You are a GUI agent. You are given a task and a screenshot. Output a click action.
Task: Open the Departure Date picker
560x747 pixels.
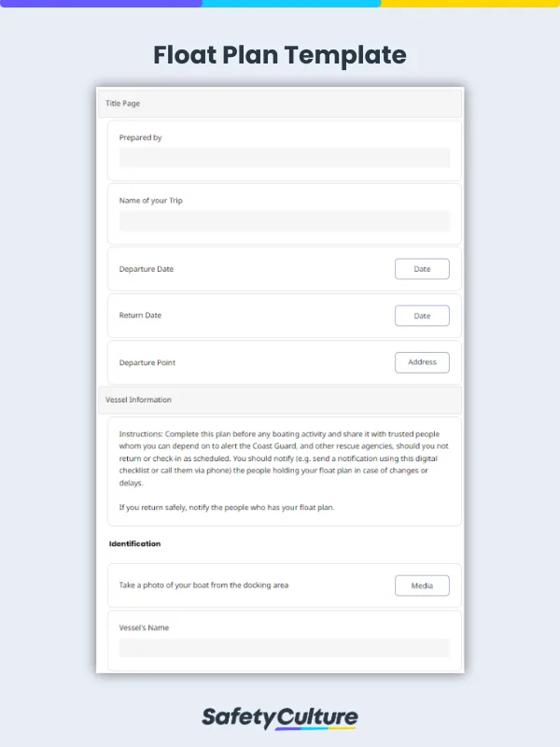[x=422, y=269]
